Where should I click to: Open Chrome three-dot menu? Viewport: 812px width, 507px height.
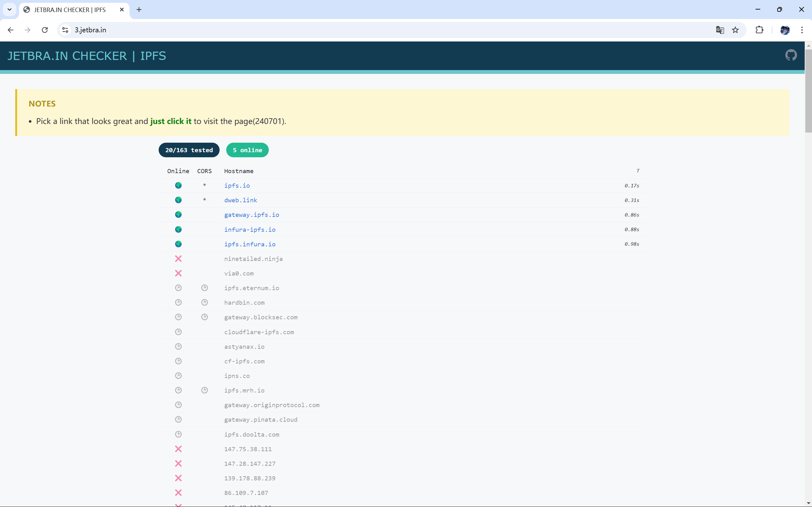point(802,30)
